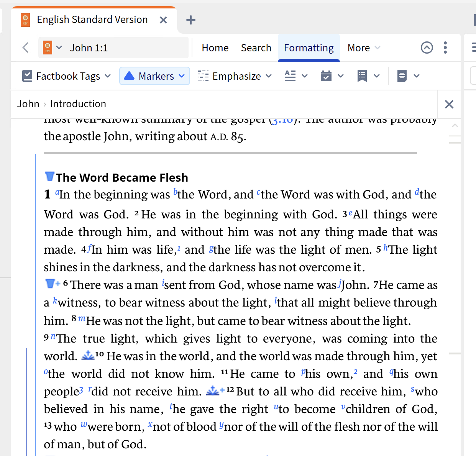Open cross-reference k before witness
The image size is (476, 456).
click(55, 301)
